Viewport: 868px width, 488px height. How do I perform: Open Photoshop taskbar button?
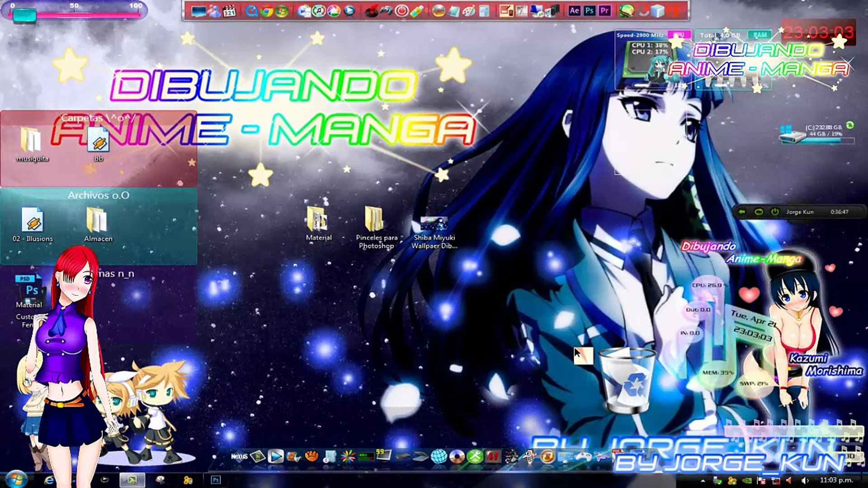click(x=216, y=480)
